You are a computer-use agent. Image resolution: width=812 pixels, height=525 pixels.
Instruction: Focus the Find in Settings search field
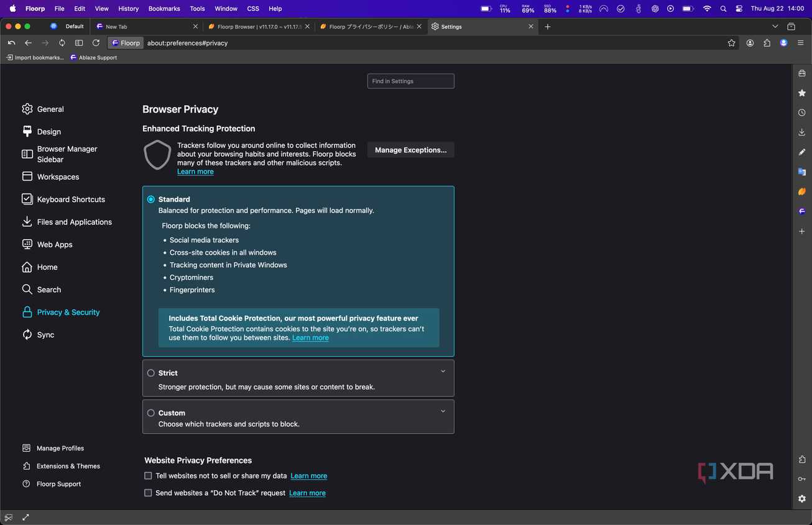[411, 81]
